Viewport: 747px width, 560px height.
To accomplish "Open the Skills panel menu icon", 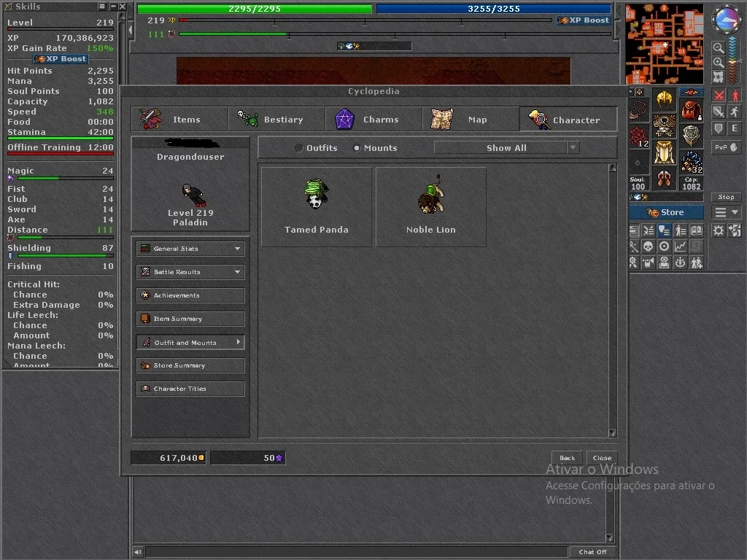I will 101,6.
